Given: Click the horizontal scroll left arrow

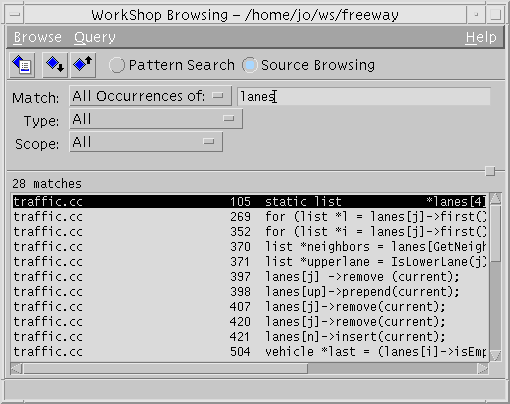Looking at the screenshot, I should pyautogui.click(x=16, y=369).
